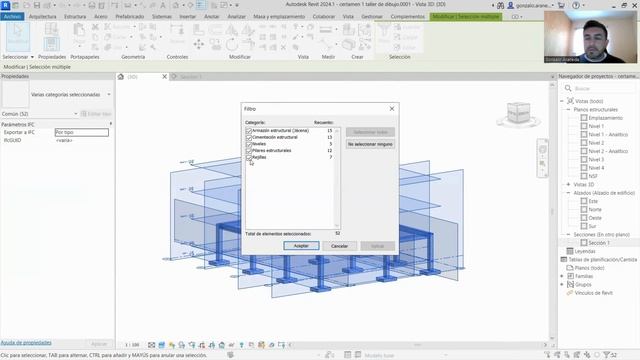Image resolution: width=640 pixels, height=360 pixels.
Task: Click Cancelar in the Filtro dialog
Action: click(x=339, y=246)
